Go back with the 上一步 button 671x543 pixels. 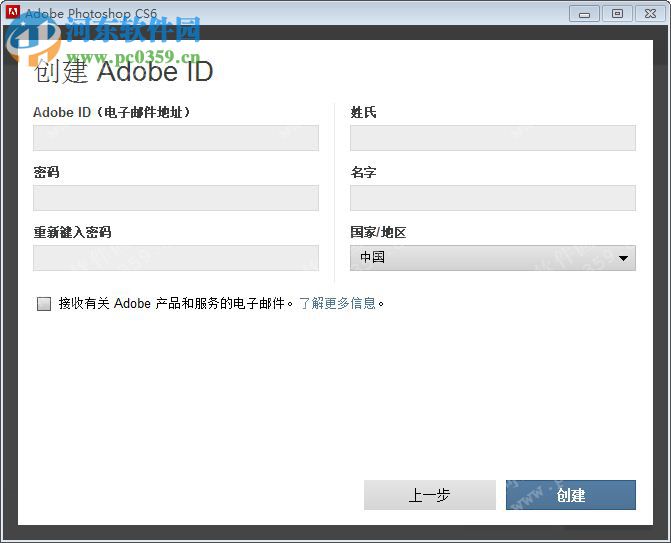(x=430, y=495)
